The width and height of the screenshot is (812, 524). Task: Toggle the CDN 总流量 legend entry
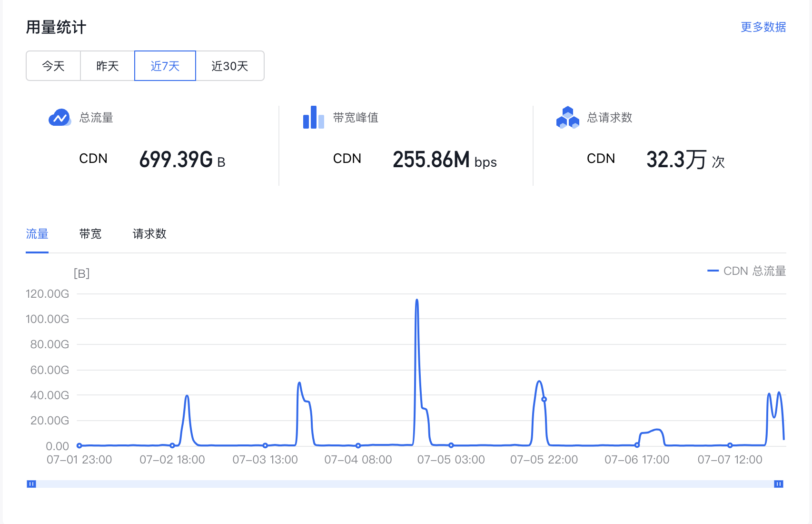tap(746, 271)
